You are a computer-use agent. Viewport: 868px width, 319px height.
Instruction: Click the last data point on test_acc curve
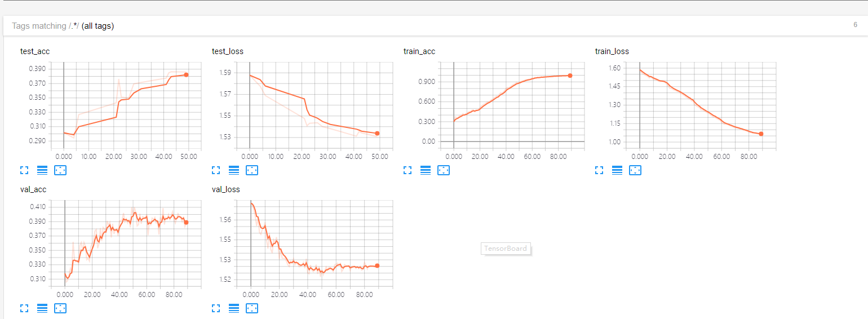186,75
